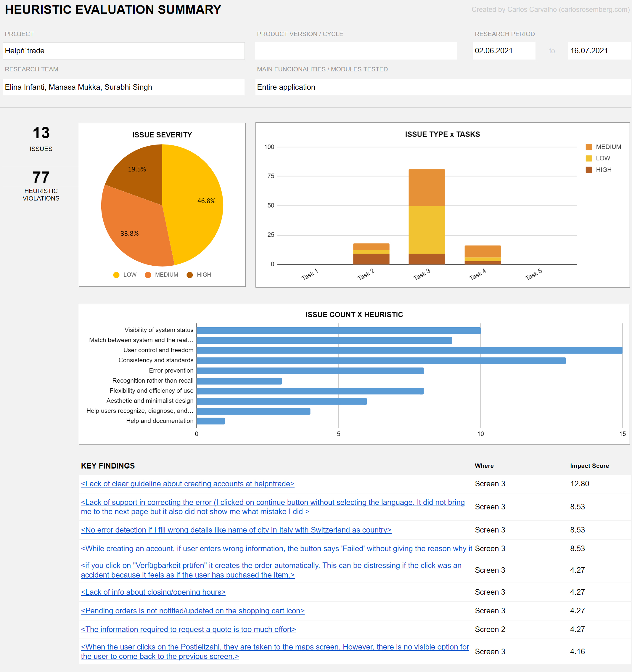Screen dimensions: 632x672
Task: Click the 'Created by Carlos Carvalho' credit text
Action: click(550, 9)
